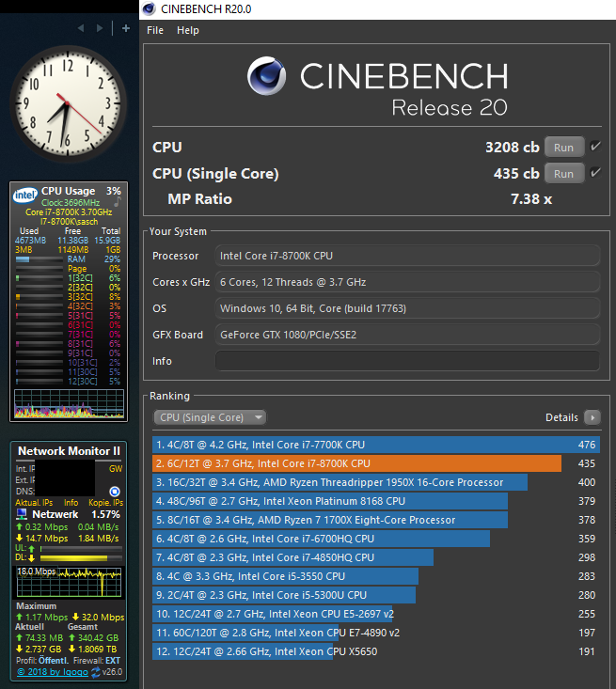
Task: Click the UL upload bar
Action: tap(81, 548)
